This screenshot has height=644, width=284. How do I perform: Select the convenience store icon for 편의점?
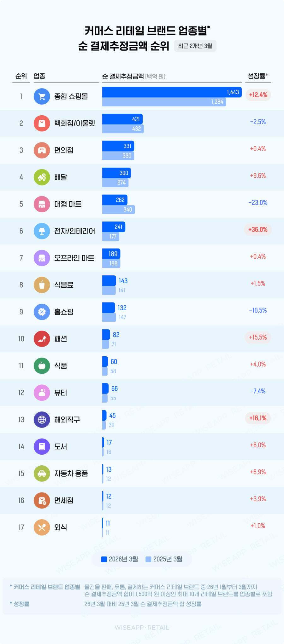pyautogui.click(x=42, y=150)
